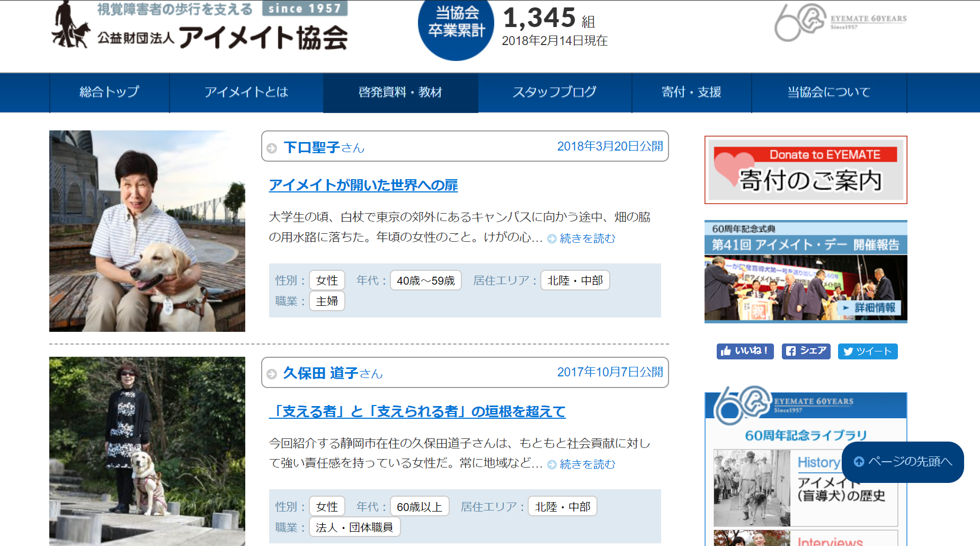This screenshot has width=980, height=546.
Task: Click the アイメイト協会 logo in header
Action: 199,25
